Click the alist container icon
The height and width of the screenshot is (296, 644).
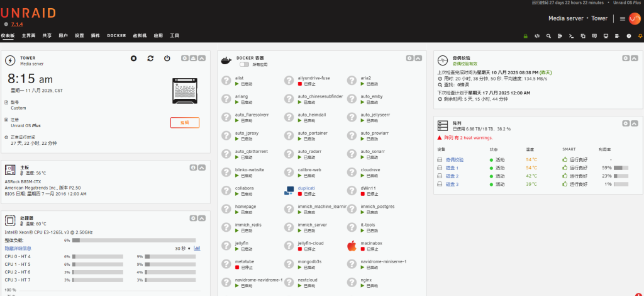pyautogui.click(x=226, y=81)
